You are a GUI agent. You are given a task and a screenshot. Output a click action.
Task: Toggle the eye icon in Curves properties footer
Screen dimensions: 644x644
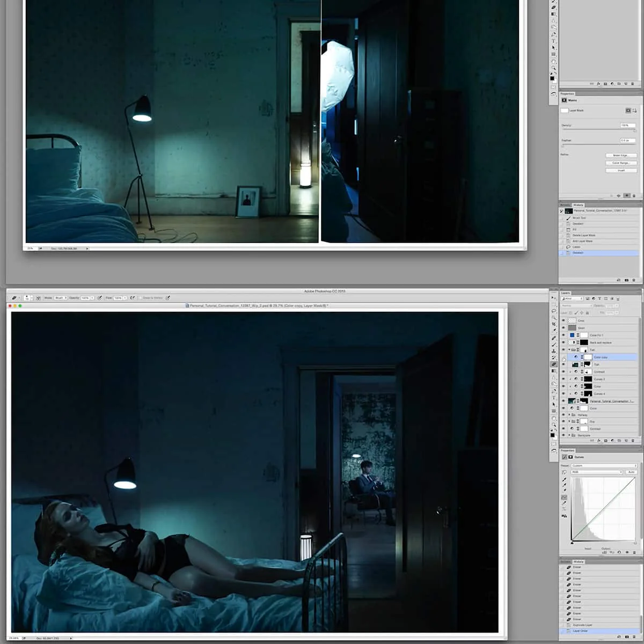(627, 552)
